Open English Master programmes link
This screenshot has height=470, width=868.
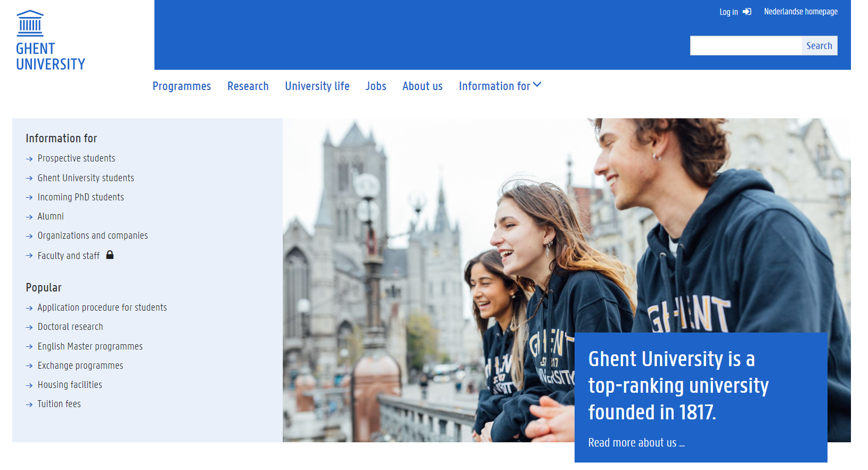point(90,346)
